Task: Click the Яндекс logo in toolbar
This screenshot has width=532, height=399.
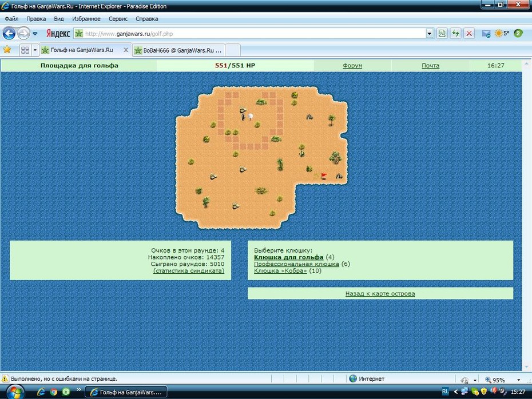Action: click(x=58, y=33)
